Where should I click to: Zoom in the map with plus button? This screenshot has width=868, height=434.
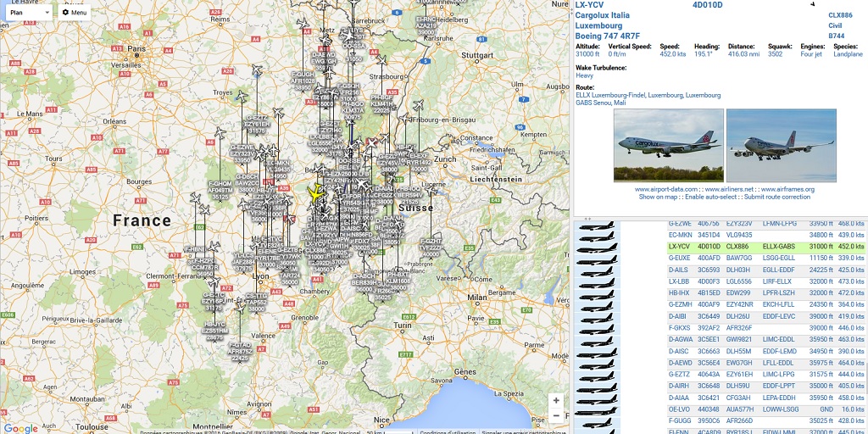(x=556, y=401)
